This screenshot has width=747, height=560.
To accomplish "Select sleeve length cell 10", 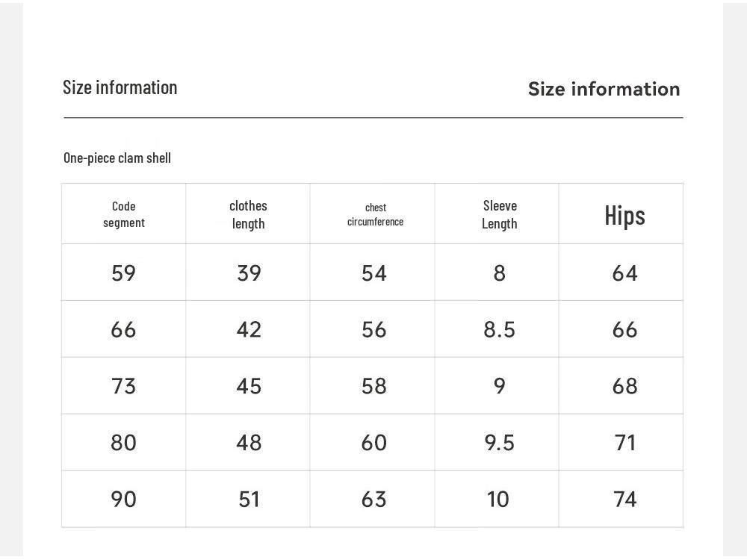I will click(498, 499).
